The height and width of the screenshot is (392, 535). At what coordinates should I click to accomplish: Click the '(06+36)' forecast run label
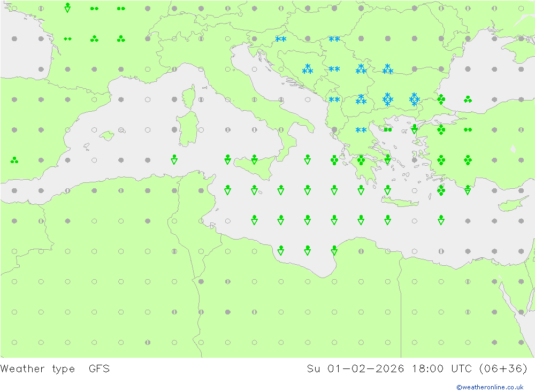[503, 368]
